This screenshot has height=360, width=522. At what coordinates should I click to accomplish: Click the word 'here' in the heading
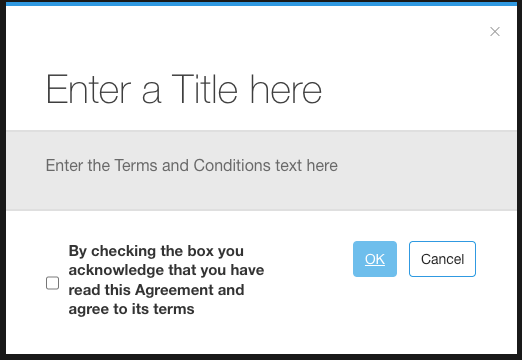click(x=286, y=89)
